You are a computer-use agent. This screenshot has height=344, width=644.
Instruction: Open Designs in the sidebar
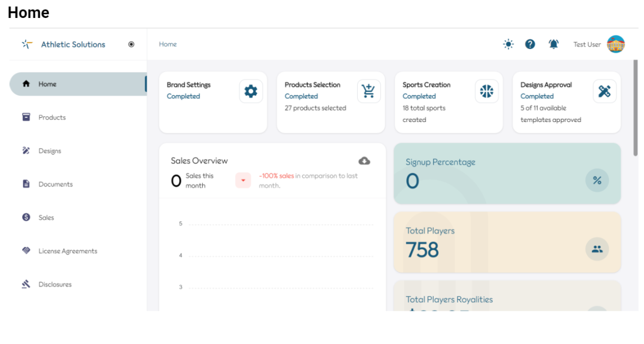click(x=78, y=151)
